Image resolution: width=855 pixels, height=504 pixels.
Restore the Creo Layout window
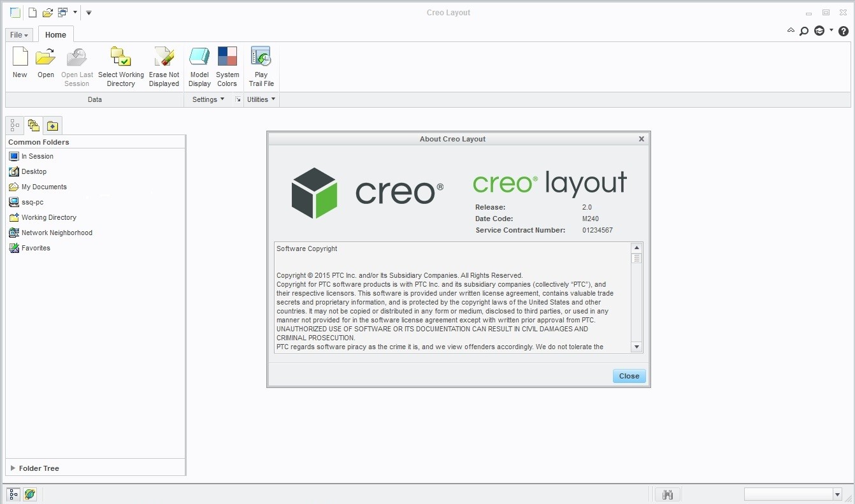pos(826,13)
